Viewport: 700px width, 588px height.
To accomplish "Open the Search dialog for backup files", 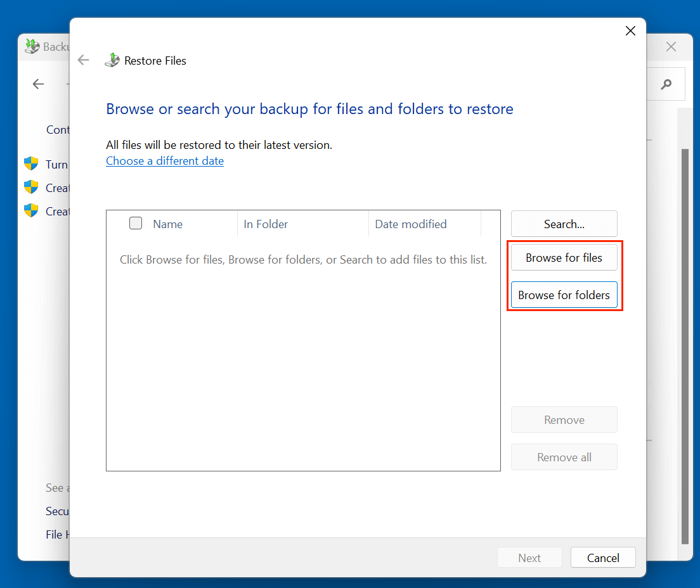I will (564, 224).
